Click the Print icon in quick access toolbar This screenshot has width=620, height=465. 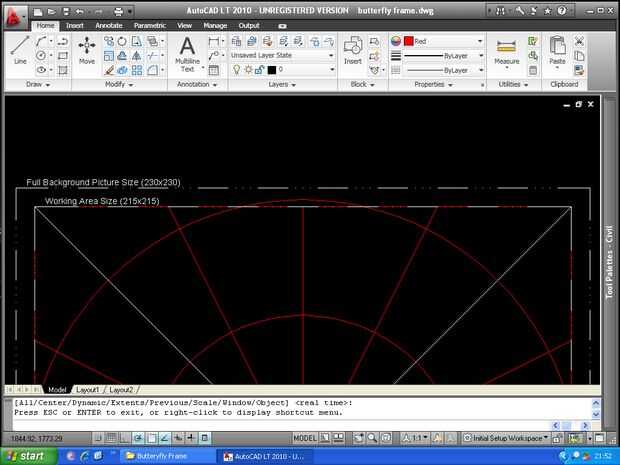118,11
